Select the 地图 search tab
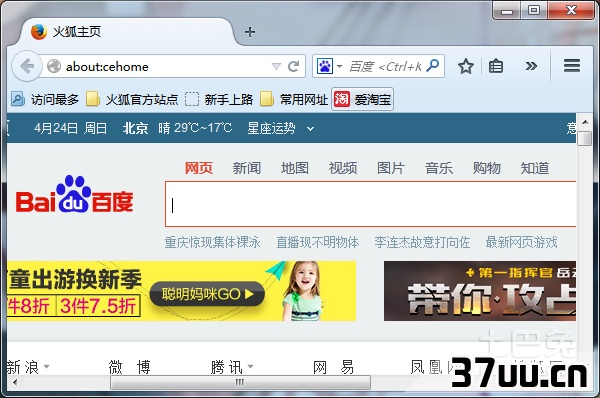Image resolution: width=600 pixels, height=398 pixels. (x=295, y=168)
